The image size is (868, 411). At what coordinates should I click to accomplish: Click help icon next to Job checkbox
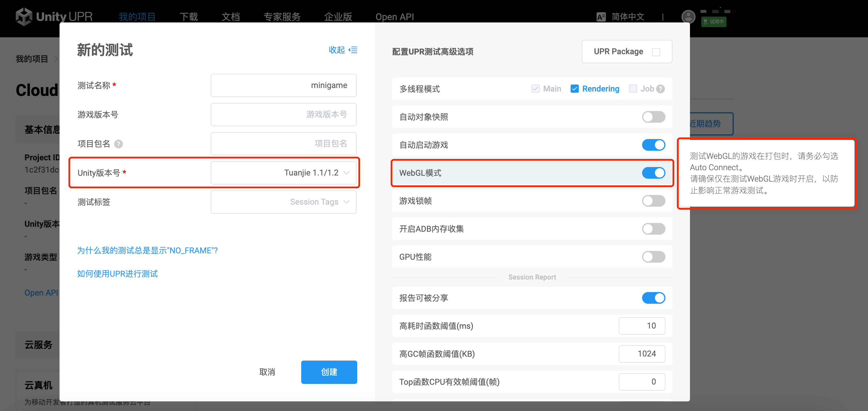[x=660, y=89]
